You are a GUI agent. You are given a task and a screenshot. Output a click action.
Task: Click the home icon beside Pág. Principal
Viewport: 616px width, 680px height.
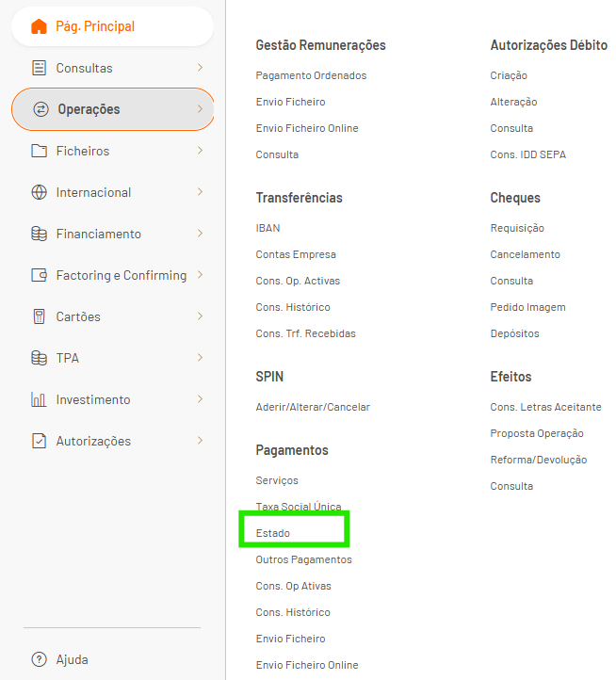coord(39,26)
